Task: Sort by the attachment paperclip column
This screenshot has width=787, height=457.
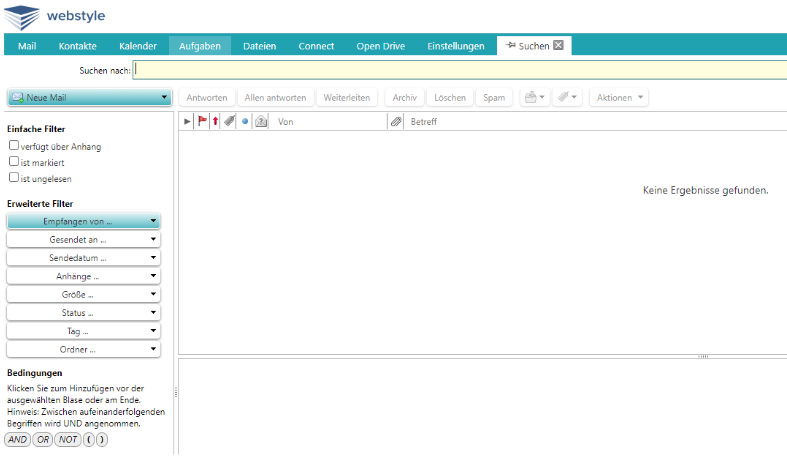Action: pos(396,121)
